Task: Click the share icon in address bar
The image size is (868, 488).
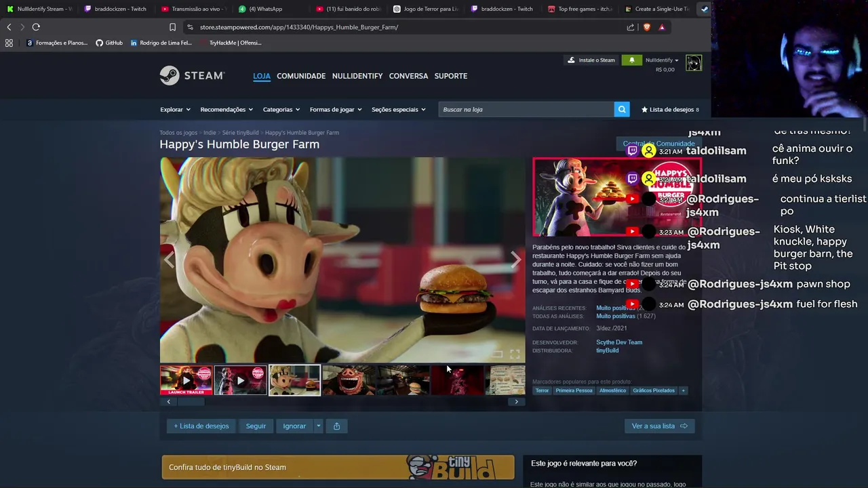Action: tap(631, 27)
